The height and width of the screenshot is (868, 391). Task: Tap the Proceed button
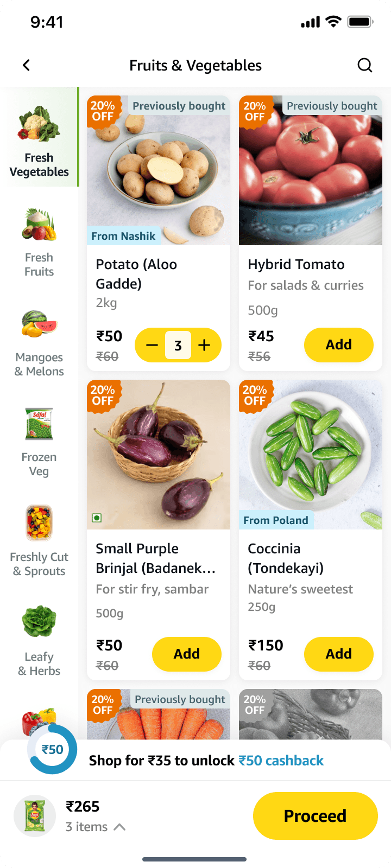tap(315, 816)
